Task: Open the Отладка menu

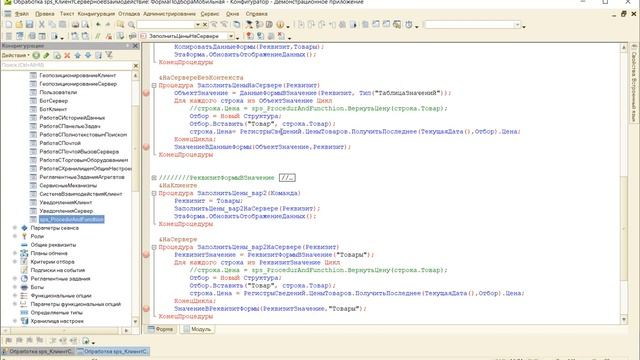Action: coord(129,14)
